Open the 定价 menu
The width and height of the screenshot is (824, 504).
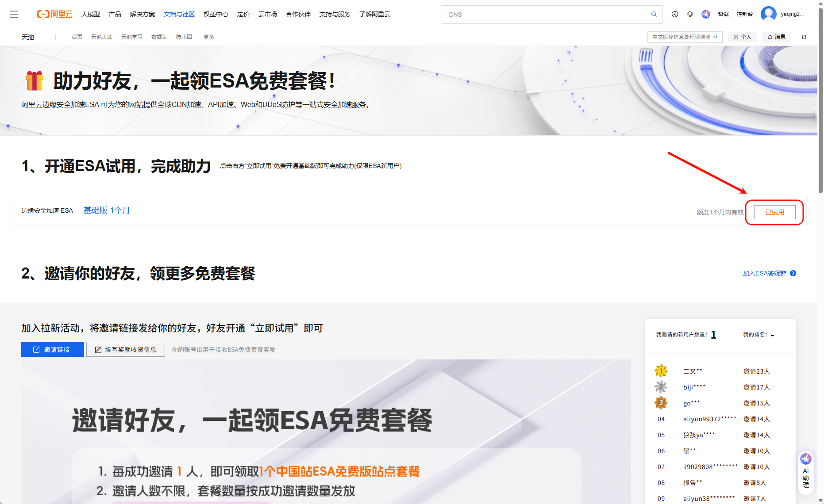(x=243, y=14)
